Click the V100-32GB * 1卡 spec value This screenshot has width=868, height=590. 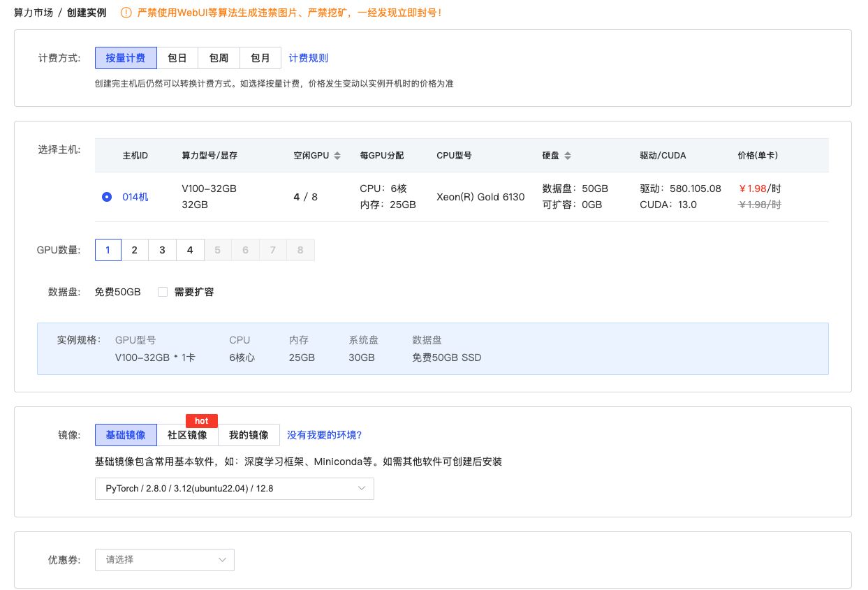tap(155, 357)
